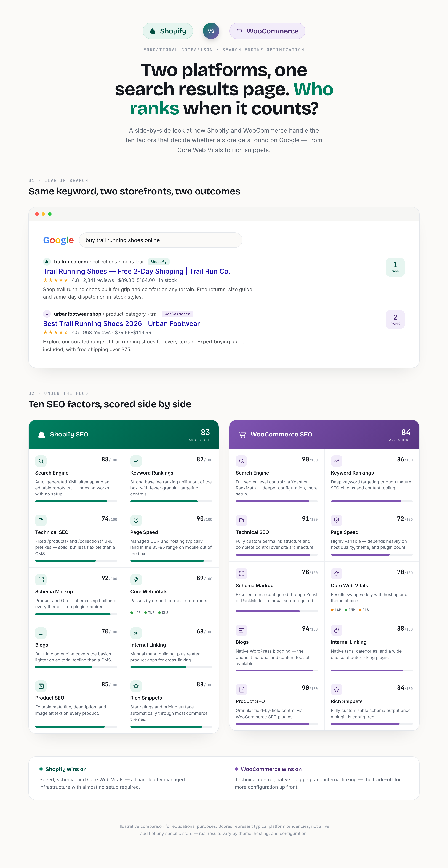This screenshot has width=448, height=868.
Task: Click Shopify SEO Search Engine magnifier icon
Action: [x=41, y=461]
